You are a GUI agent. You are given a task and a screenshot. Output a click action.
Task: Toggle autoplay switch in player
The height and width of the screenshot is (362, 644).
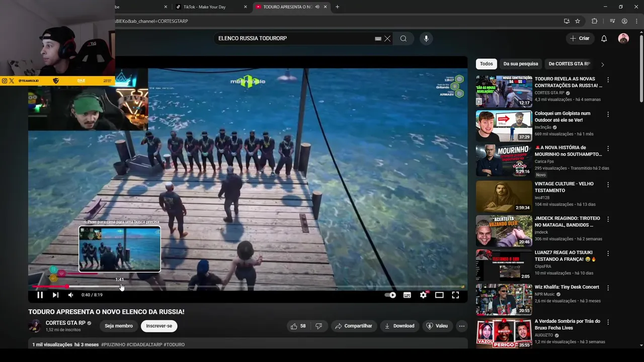tap(390, 295)
